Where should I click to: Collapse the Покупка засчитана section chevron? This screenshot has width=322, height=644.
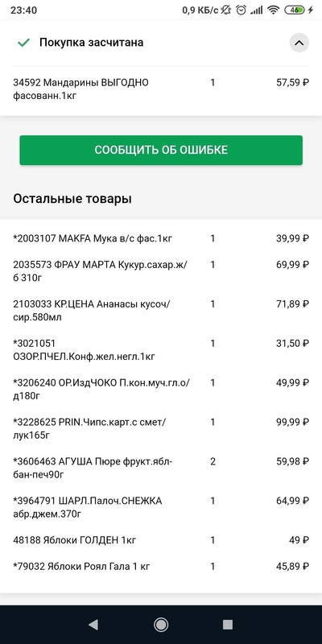(x=299, y=43)
